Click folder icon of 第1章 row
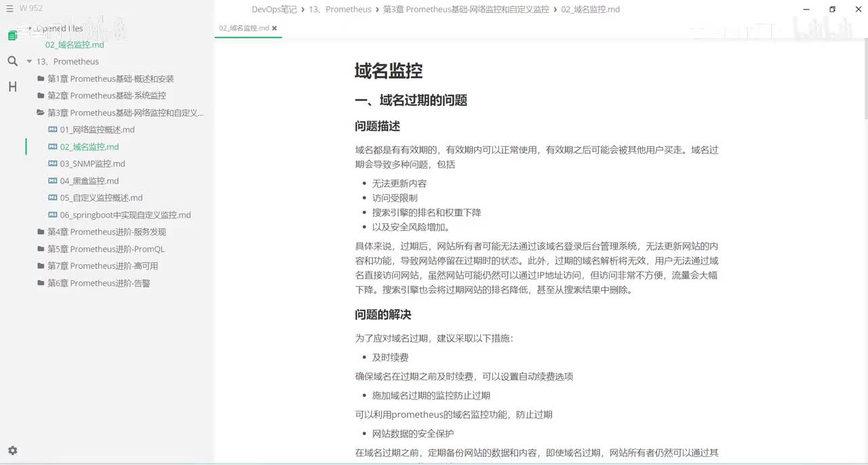Viewport: 868px width, 465px height. tap(41, 79)
